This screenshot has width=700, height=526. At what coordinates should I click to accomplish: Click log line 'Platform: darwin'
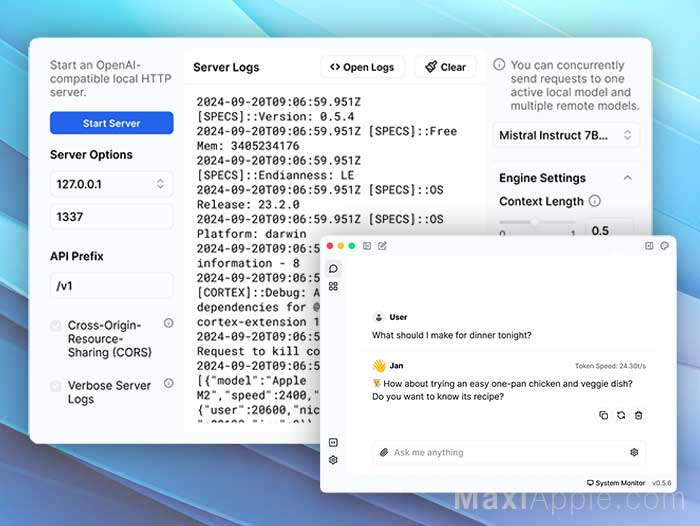pos(252,234)
